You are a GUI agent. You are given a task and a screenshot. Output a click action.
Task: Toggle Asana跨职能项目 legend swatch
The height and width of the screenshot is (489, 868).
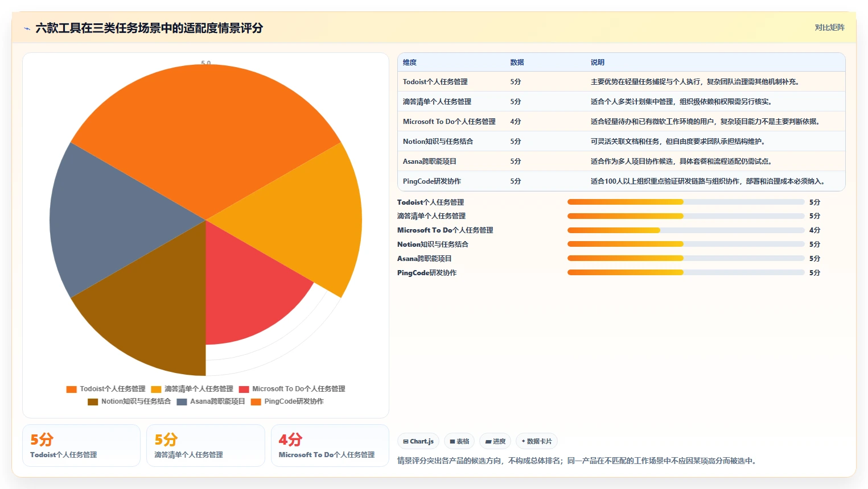click(182, 401)
